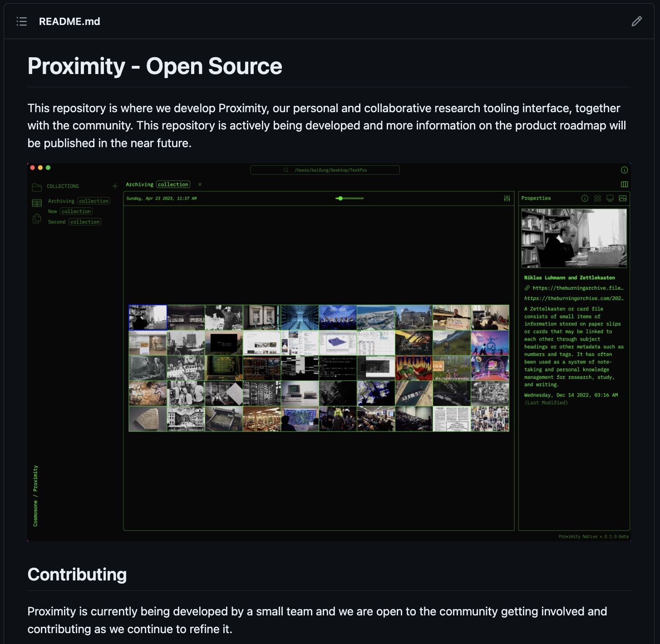The image size is (660, 644).
Task: Click the zoom slider handle
Action: click(340, 198)
